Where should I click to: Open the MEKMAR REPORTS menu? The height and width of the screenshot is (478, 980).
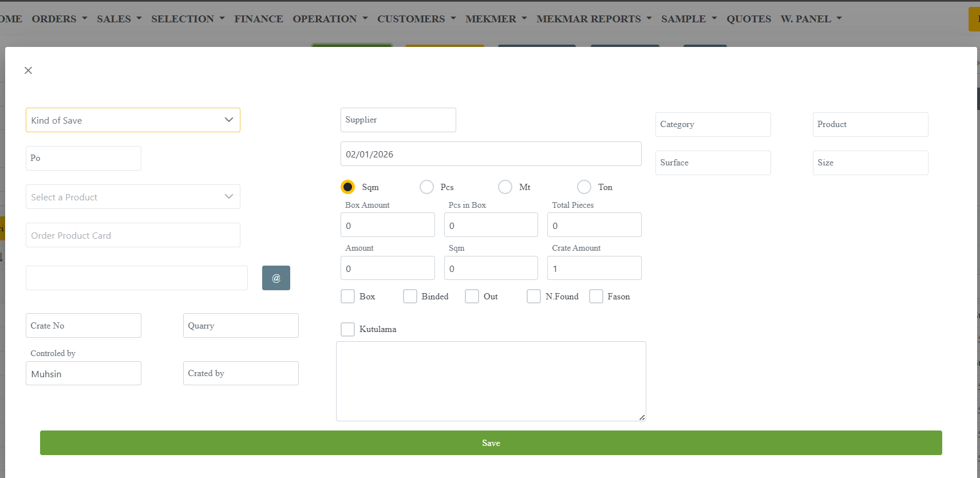[x=594, y=19]
